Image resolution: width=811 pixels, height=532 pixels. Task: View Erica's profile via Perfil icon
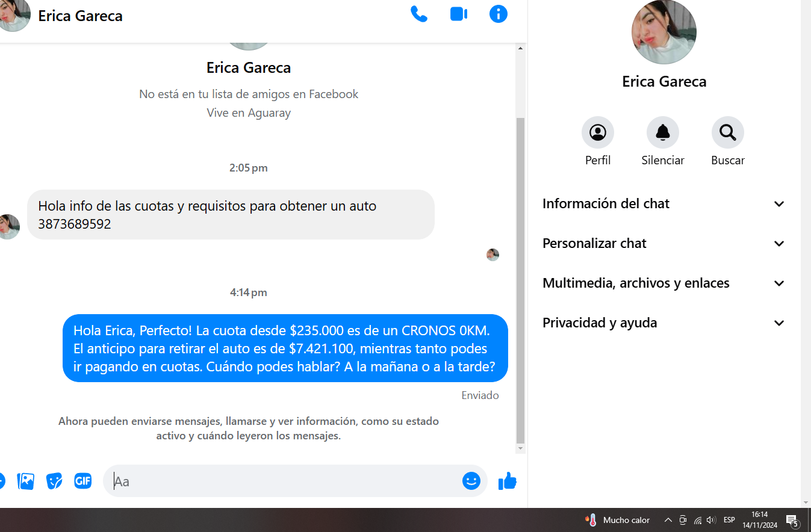coord(598,132)
